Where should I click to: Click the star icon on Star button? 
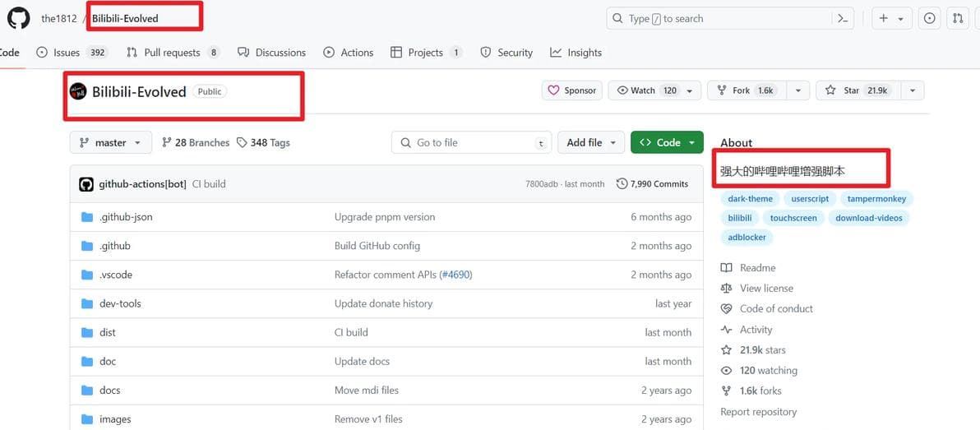coord(830,90)
